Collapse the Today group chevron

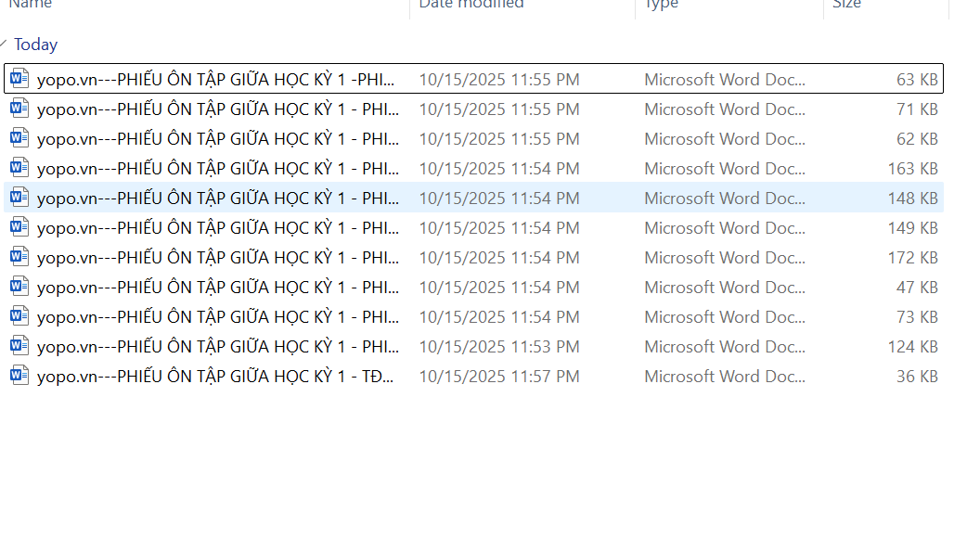5,44
